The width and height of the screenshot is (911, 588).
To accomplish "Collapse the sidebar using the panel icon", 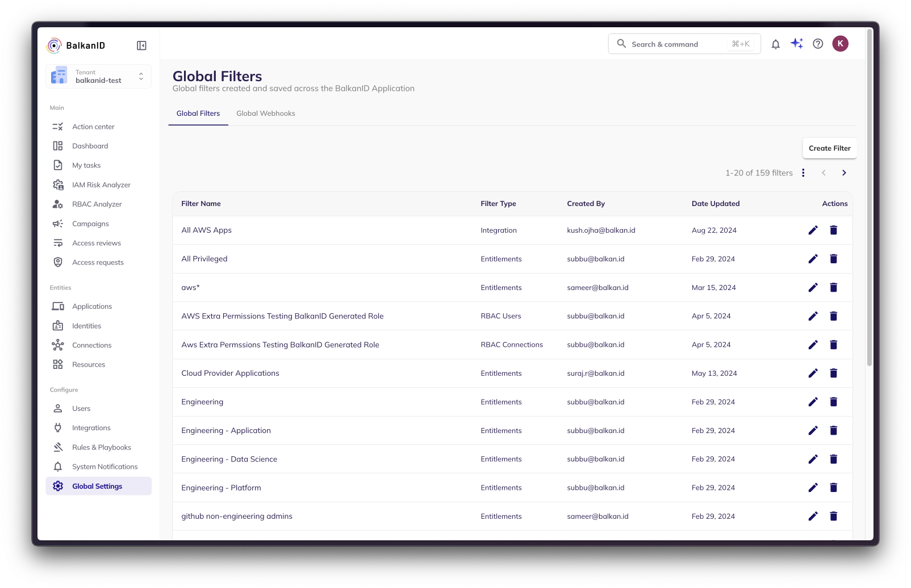I will click(141, 45).
